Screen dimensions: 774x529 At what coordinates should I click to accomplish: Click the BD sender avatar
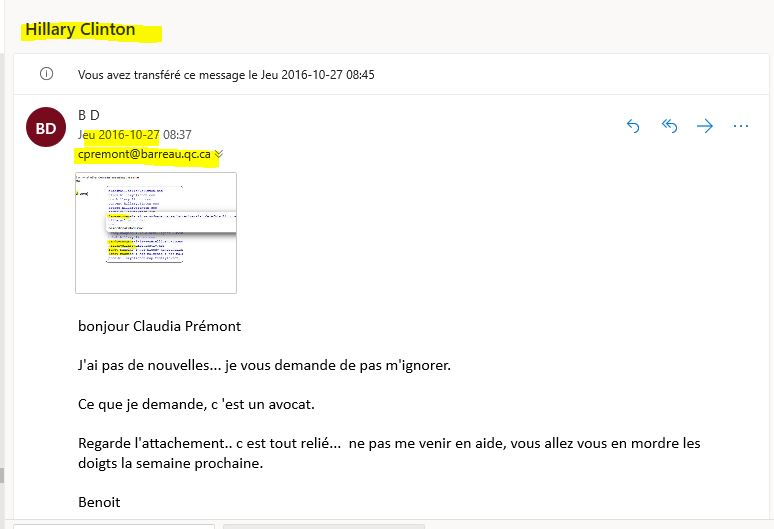(x=46, y=128)
